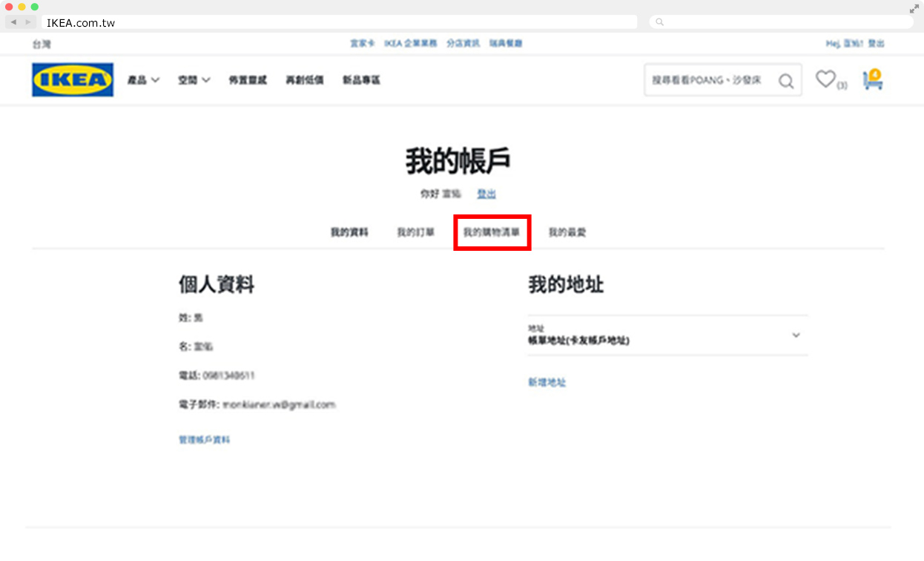Click the IKEA logo
924x561 pixels.
coord(73,80)
